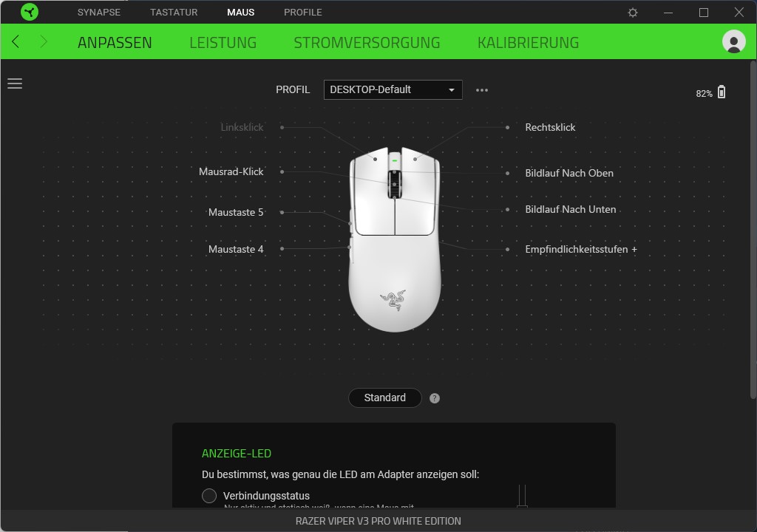Select the Maustaste 5 assignment
757x532 pixels.
click(236, 212)
